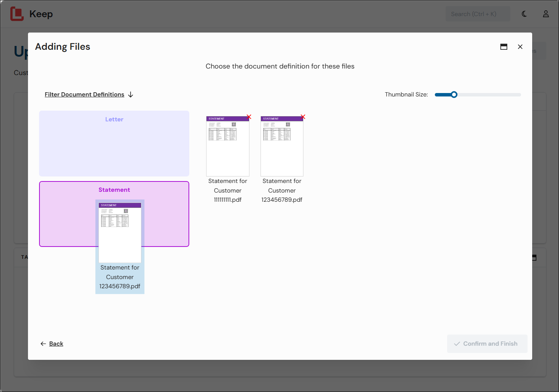Viewport: 559px width, 392px height.
Task: Select the Letter document definition box
Action: pos(114,144)
